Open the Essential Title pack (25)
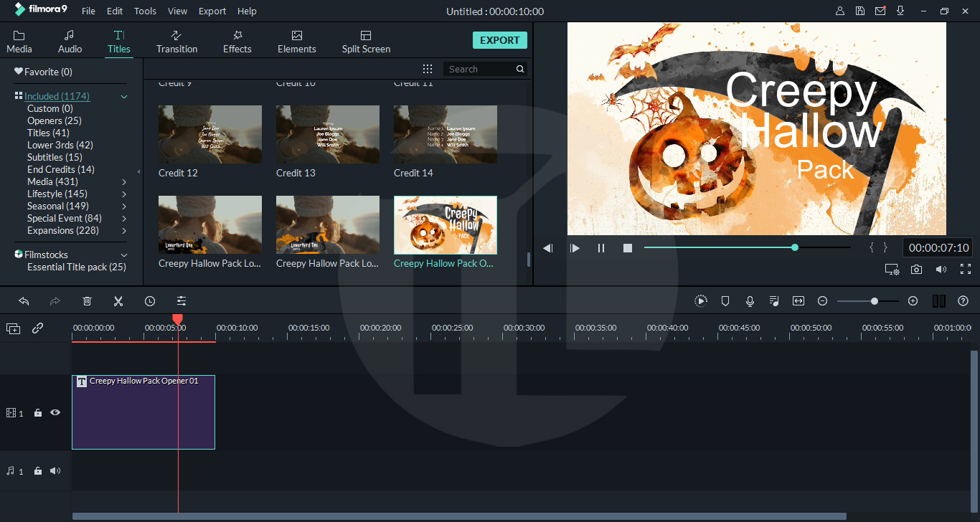The width and height of the screenshot is (980, 522). click(77, 267)
